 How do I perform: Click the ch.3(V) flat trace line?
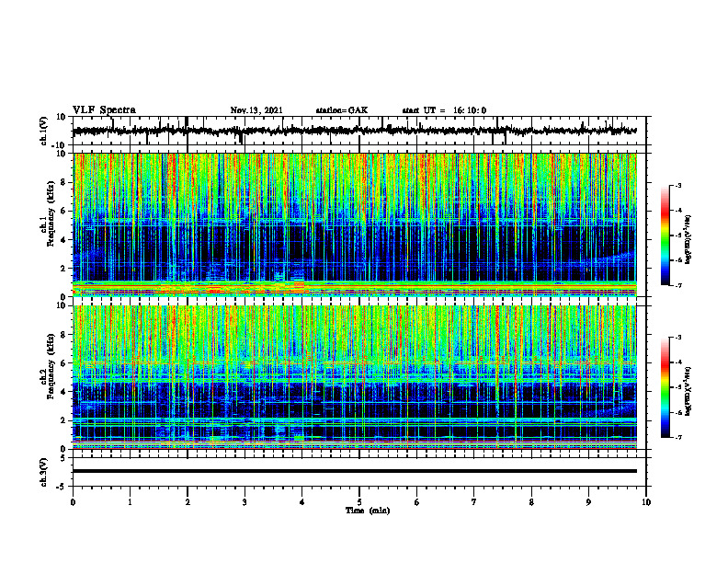coord(355,471)
